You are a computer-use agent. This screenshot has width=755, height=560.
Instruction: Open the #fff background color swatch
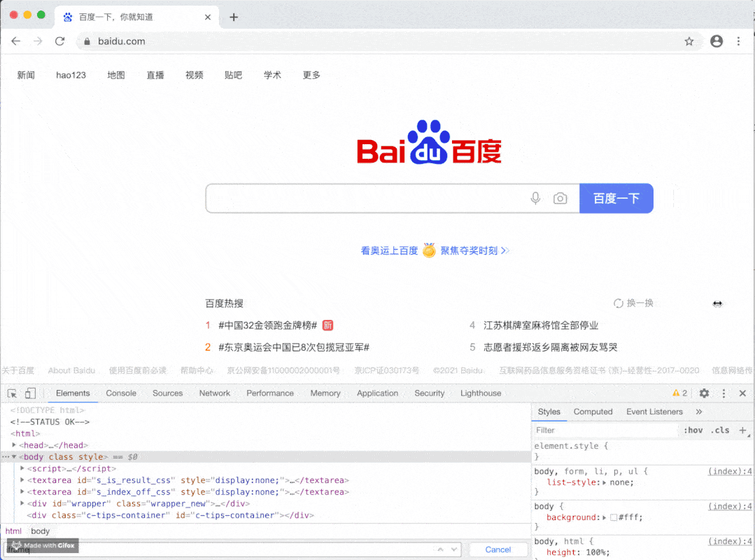(x=614, y=517)
